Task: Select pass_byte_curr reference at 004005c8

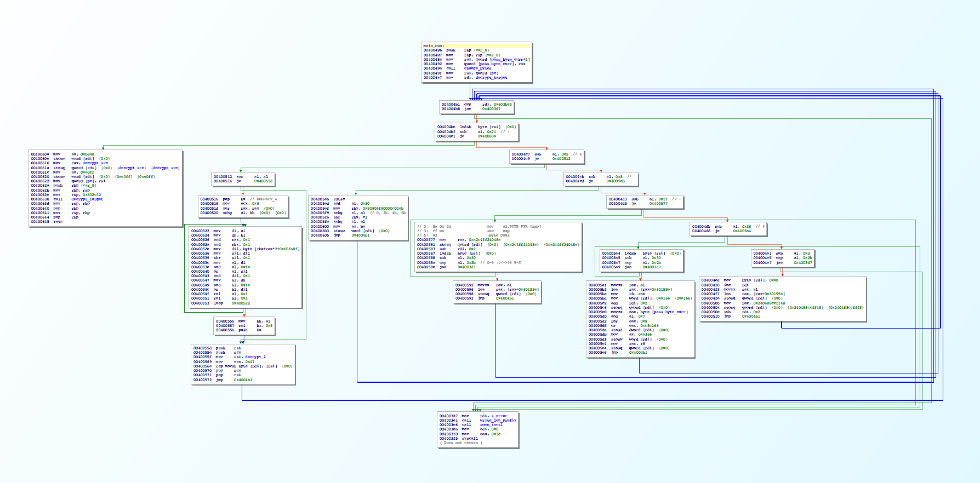Action: coord(669,312)
